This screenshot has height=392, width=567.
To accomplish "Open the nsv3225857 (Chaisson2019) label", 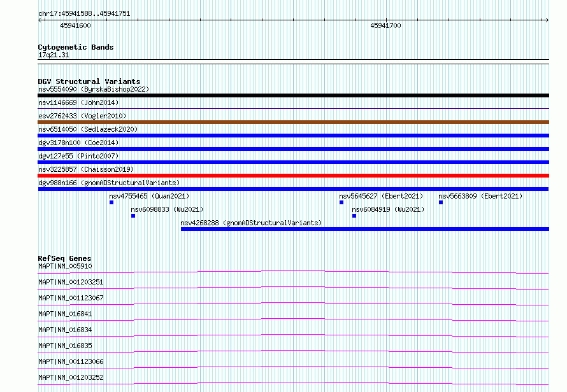I will 86,169.
